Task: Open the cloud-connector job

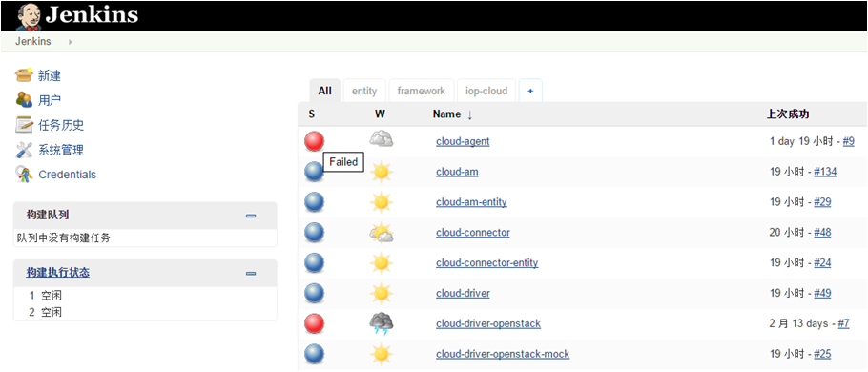Action: pos(473,233)
